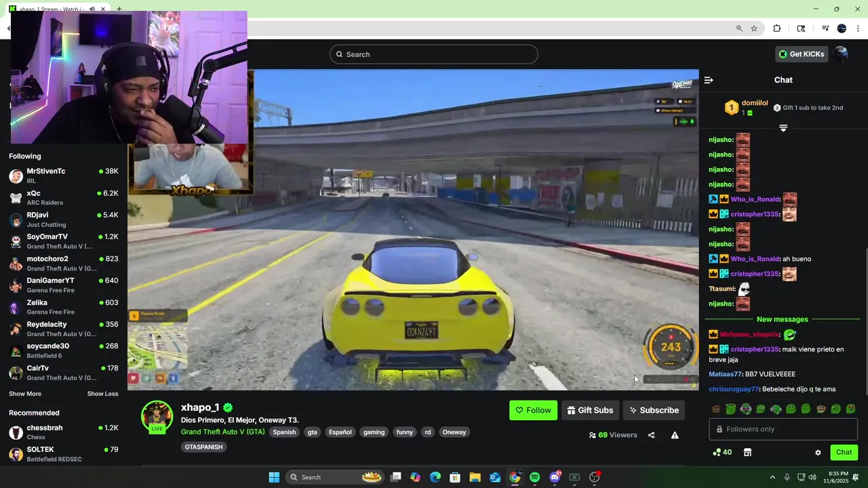Open OBS Studio from the taskbar
Image resolution: width=868 pixels, height=488 pixels.
coord(595,477)
